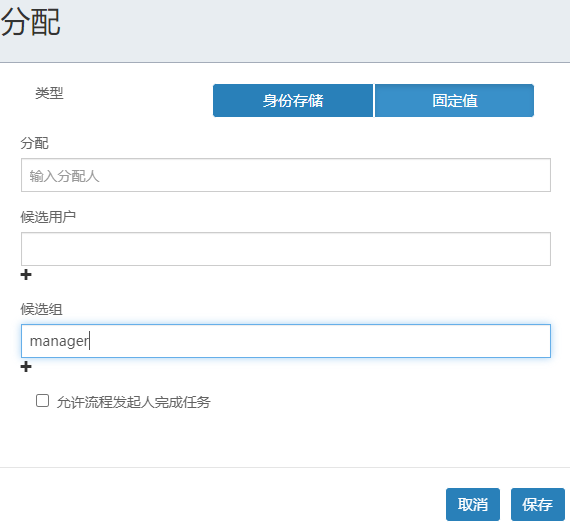570x525 pixels.
Task: Click the 分配 label above assignee input
Action: click(x=35, y=143)
